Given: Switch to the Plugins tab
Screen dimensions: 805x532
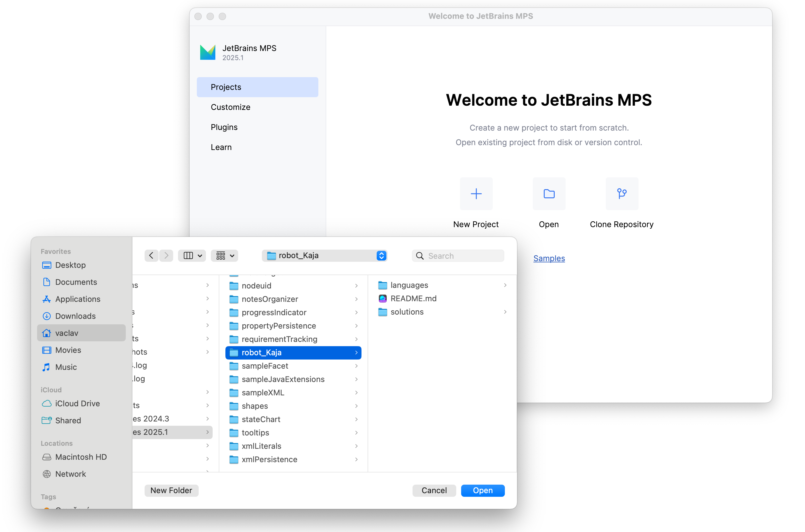Looking at the screenshot, I should (x=224, y=127).
